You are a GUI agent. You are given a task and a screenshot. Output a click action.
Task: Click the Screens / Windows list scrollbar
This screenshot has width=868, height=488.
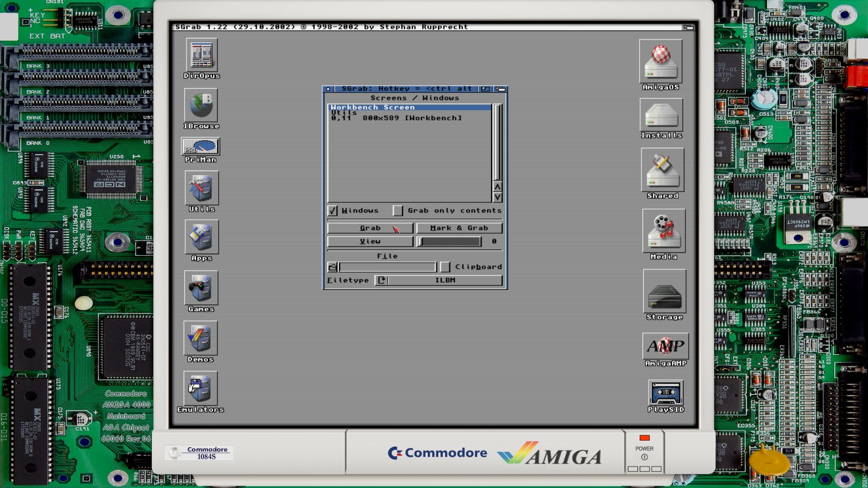tap(497, 142)
